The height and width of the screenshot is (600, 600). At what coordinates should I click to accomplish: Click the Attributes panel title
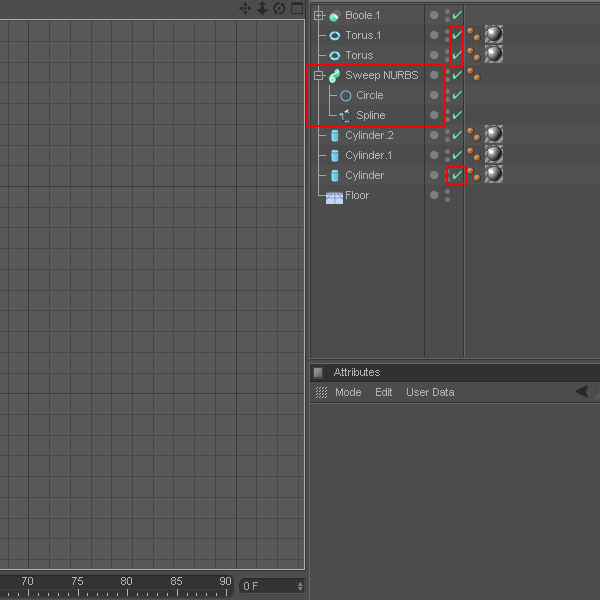[357, 372]
